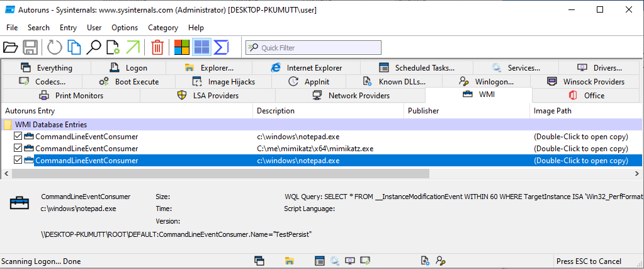Uncheck the mimikatz.exe entry checkbox

18,149
